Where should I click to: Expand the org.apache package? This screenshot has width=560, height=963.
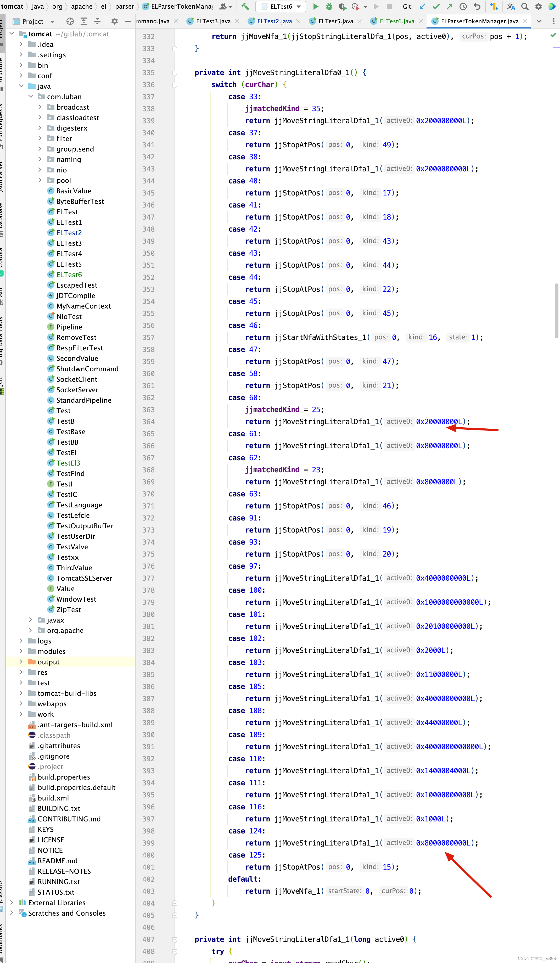point(31,630)
